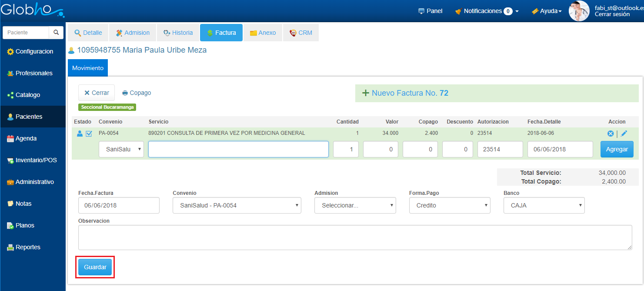Expand the Banco CAJA dropdown
The image size is (644, 291).
click(x=544, y=205)
